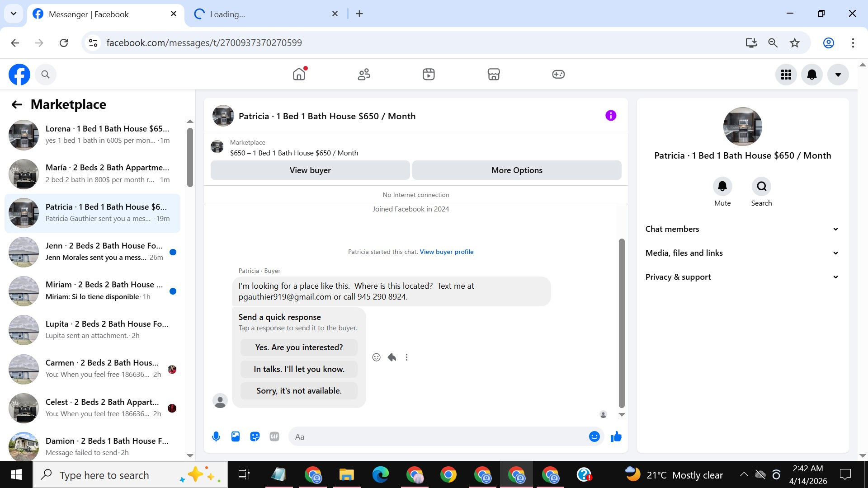Expand the Privacy & support section
868x488 pixels.
pos(742,277)
